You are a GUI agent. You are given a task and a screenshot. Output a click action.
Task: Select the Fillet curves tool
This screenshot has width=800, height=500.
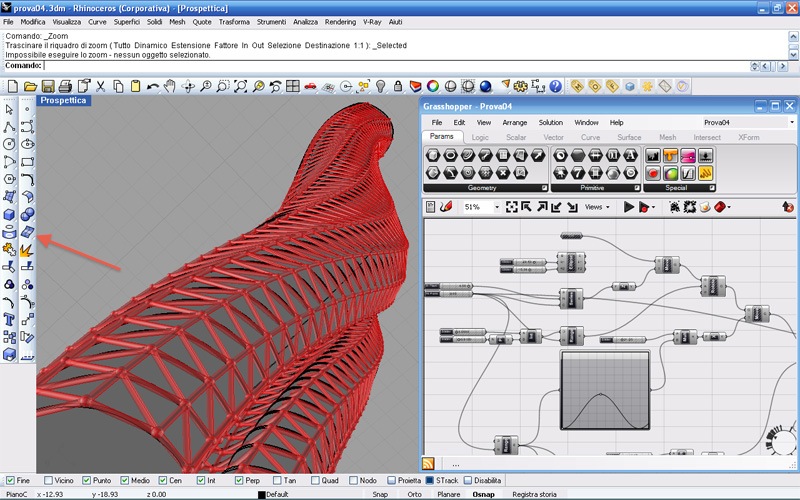(28, 179)
